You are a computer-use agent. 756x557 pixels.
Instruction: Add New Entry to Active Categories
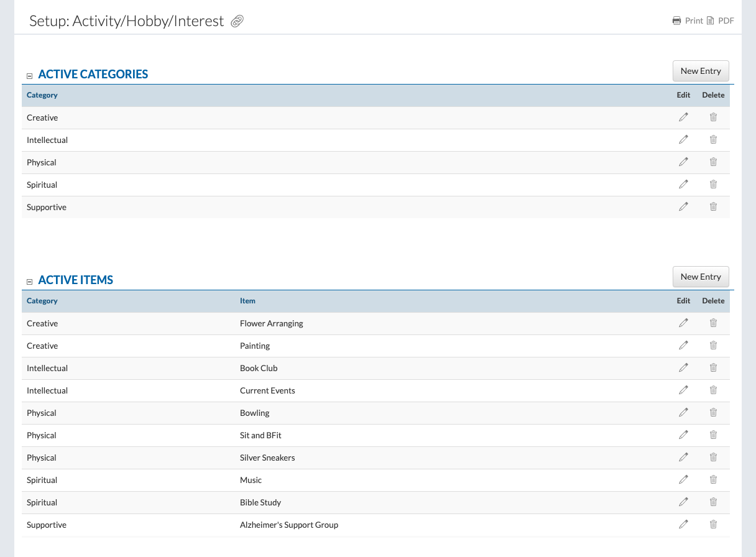point(700,71)
